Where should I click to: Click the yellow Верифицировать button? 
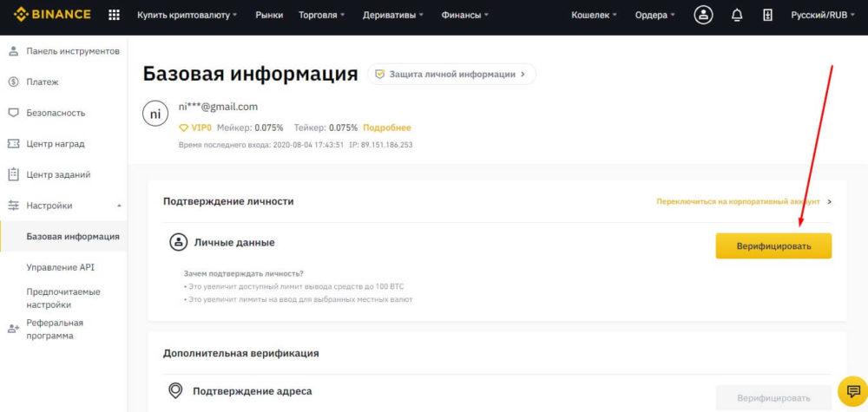[x=773, y=245]
